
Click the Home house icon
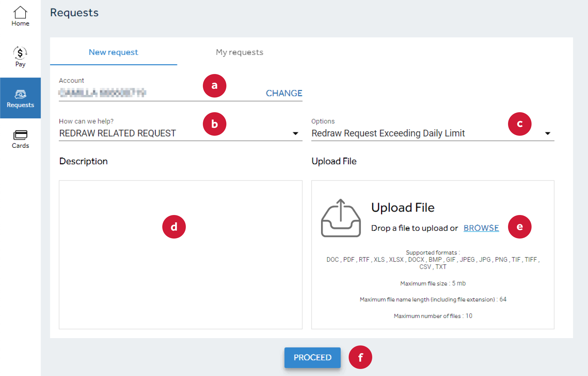click(x=20, y=13)
